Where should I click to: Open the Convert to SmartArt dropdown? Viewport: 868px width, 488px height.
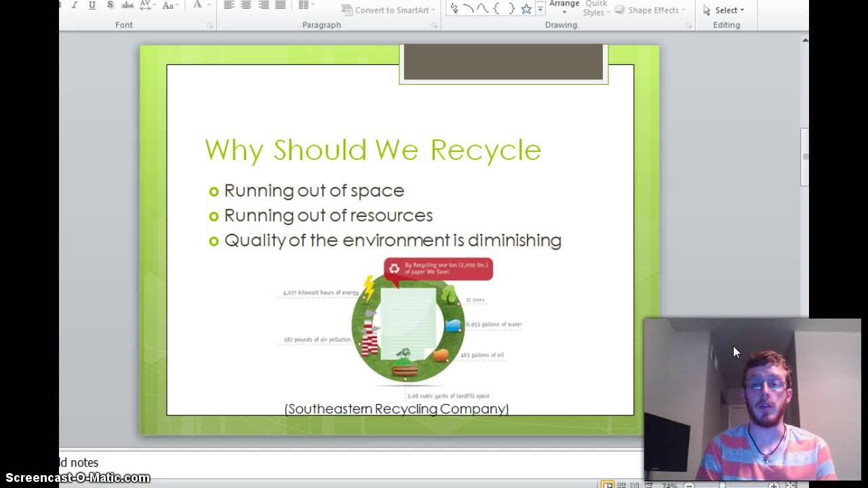[x=389, y=10]
